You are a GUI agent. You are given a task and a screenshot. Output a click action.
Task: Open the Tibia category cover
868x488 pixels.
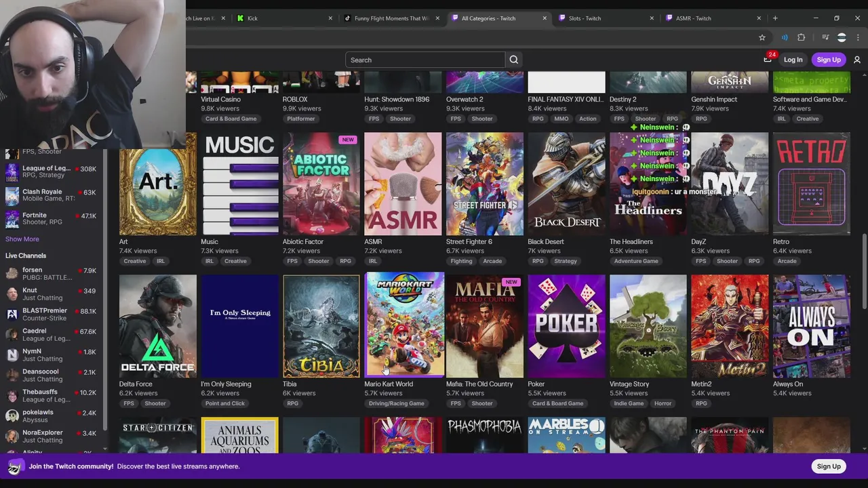point(321,326)
